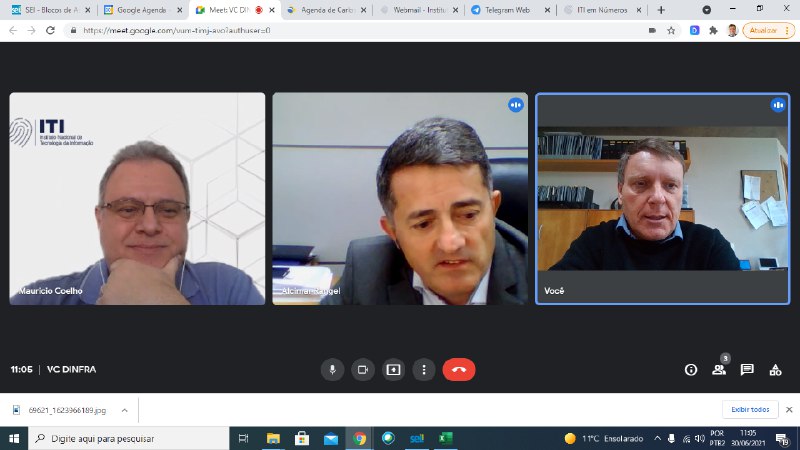Select Mauricio Coelho's video tile
Image resolution: width=800 pixels, height=450 pixels.
coord(137,198)
